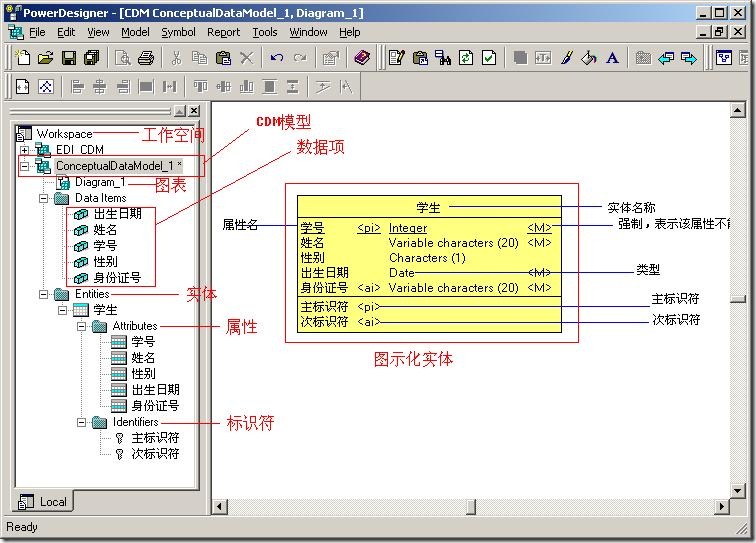Collapse the Identifiers folder
Viewport: 756px width, 543px height.
click(x=81, y=422)
